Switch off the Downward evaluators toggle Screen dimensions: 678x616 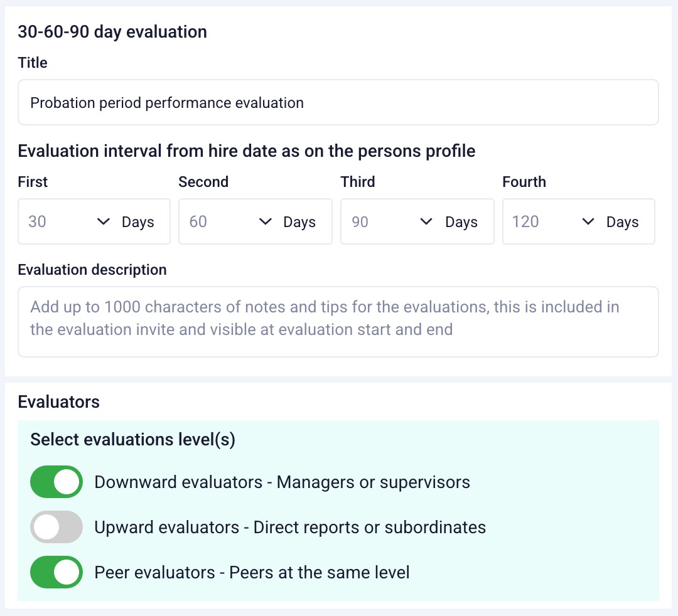[56, 482]
